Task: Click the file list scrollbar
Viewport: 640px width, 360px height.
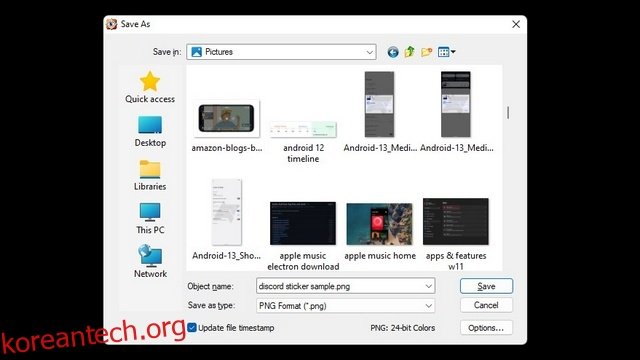Action: point(508,113)
